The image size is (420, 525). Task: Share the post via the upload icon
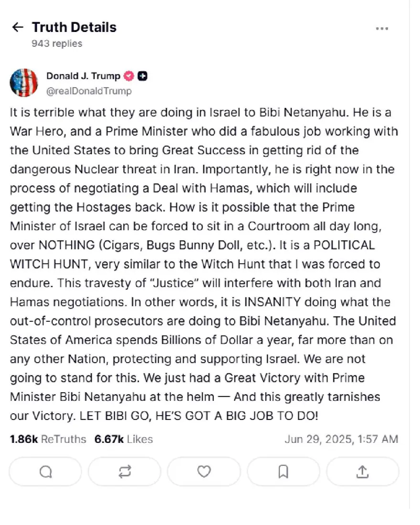click(362, 472)
